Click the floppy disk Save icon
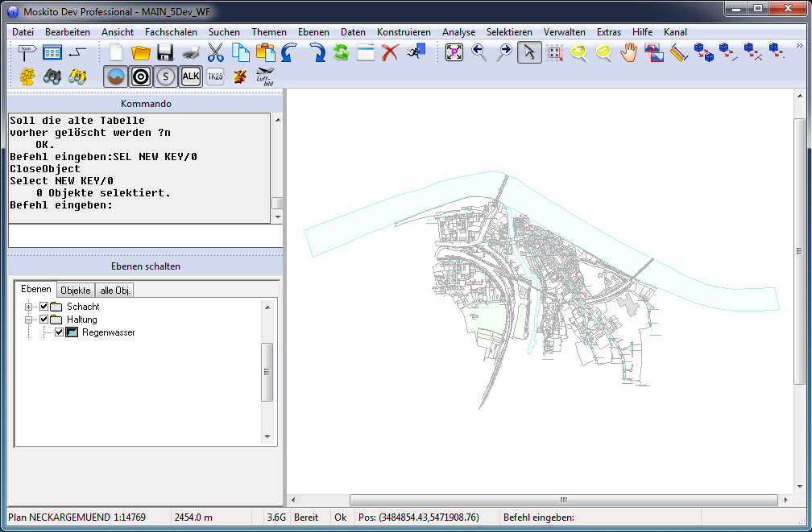 click(165, 53)
